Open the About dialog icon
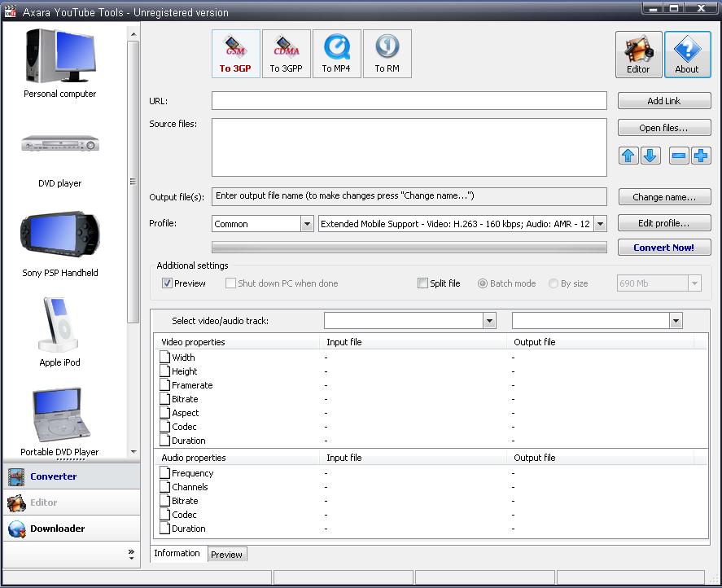Screen dimensions: 722x588 click(x=688, y=55)
